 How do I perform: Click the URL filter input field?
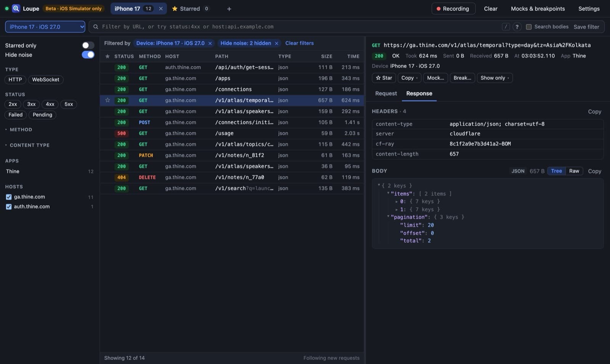coord(300,27)
